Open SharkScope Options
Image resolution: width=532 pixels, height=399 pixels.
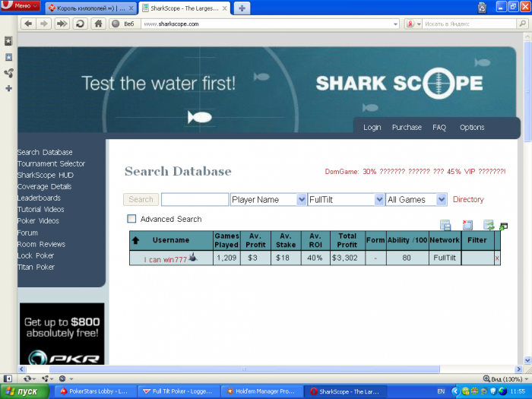click(472, 127)
